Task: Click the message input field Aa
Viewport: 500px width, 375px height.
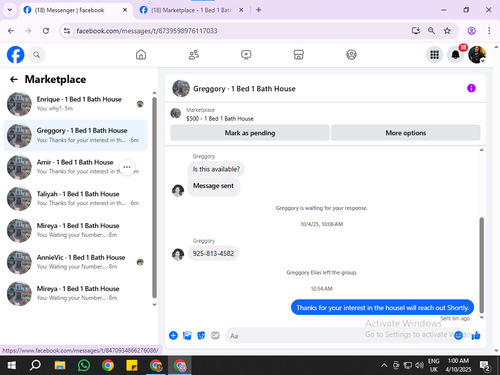Action: click(345, 335)
